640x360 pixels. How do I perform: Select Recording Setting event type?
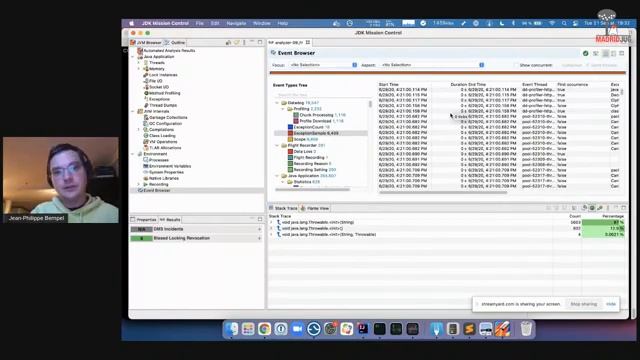pyautogui.click(x=312, y=169)
